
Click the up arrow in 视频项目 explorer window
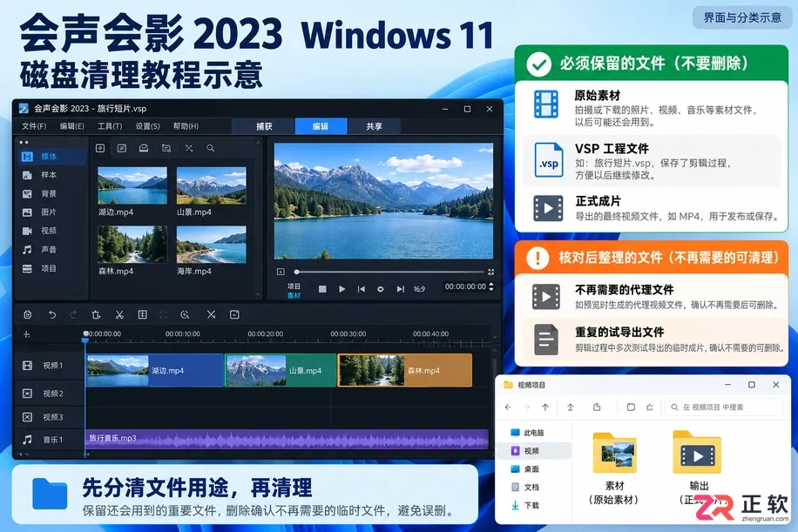tap(545, 407)
